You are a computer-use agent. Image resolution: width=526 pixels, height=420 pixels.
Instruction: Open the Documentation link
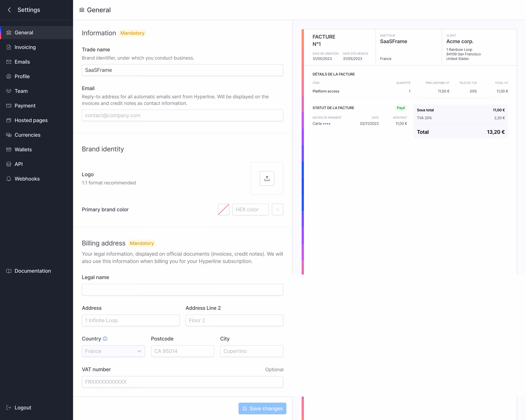37,271
